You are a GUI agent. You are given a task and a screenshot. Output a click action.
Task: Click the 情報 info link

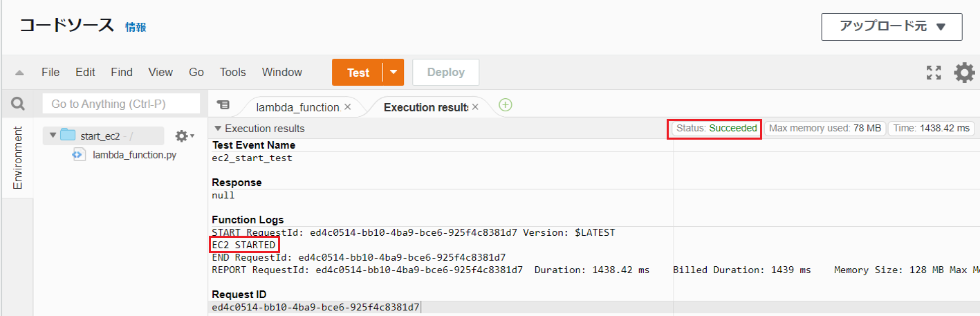(136, 27)
